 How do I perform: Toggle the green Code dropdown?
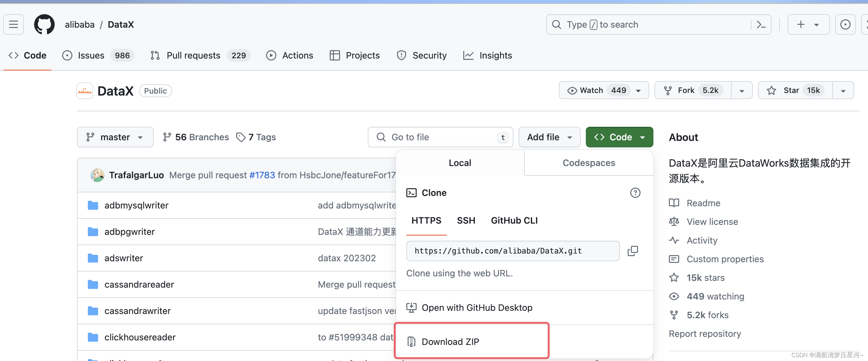pyautogui.click(x=619, y=137)
